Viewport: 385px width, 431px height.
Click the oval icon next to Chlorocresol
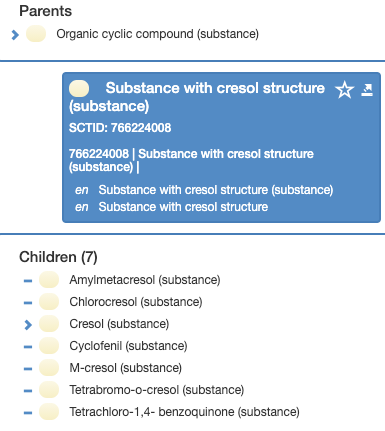[x=49, y=302]
